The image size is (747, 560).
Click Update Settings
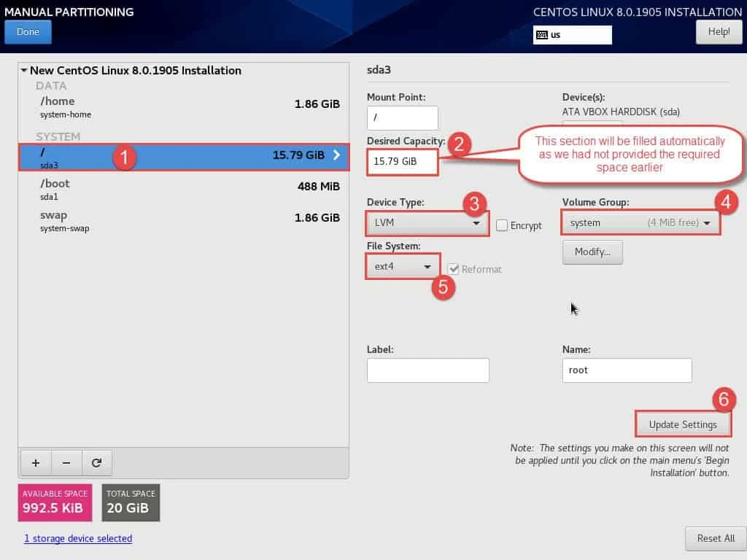(683, 424)
